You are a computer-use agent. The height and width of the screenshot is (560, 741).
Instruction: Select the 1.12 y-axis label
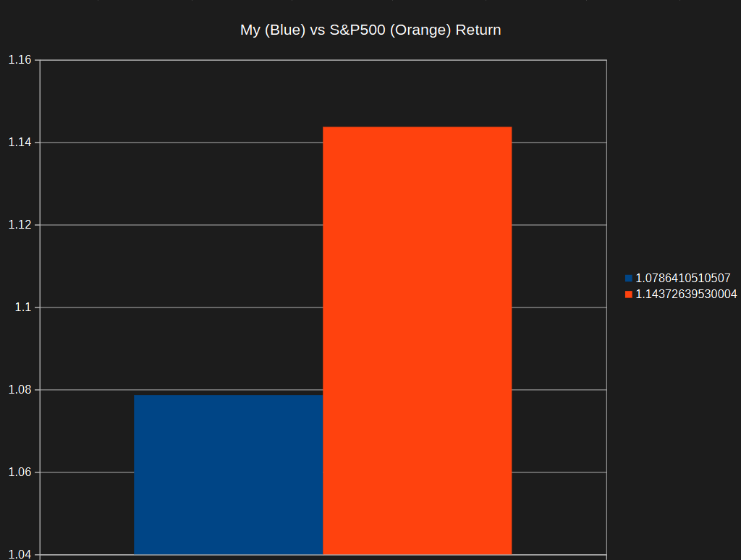[x=20, y=225]
